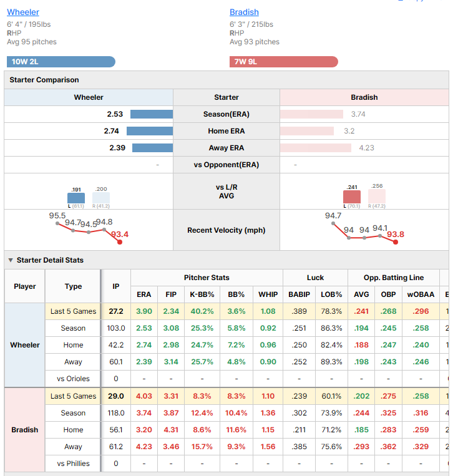Click the Bradish player cell in stats table
The width and height of the screenshot is (453, 476).
coord(25,430)
